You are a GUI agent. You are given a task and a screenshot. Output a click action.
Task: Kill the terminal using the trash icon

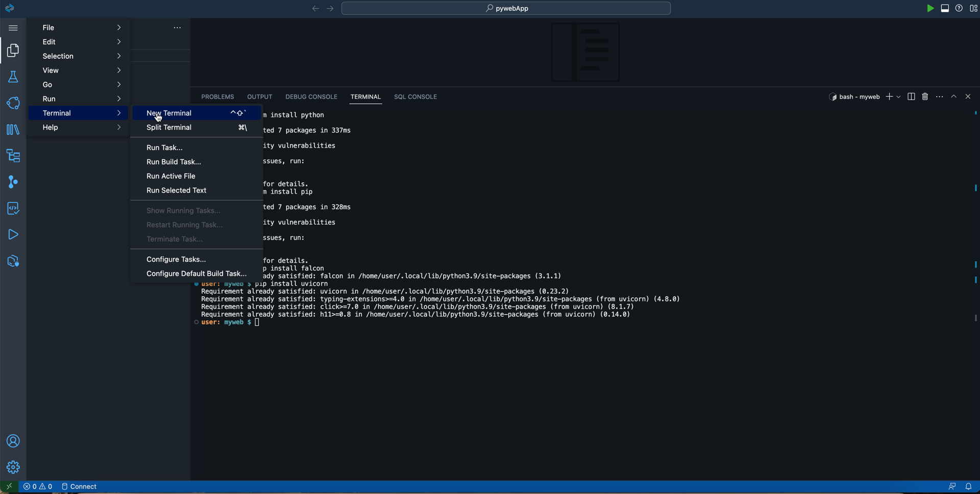click(925, 96)
